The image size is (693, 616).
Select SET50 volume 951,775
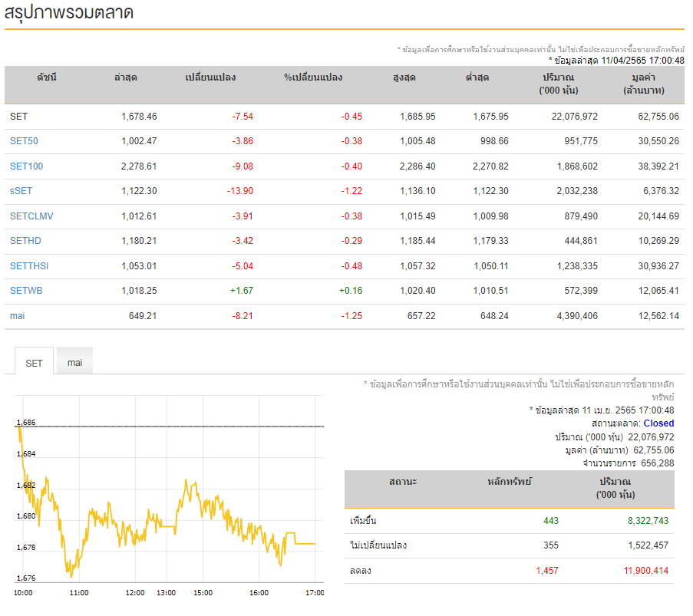[x=581, y=141]
